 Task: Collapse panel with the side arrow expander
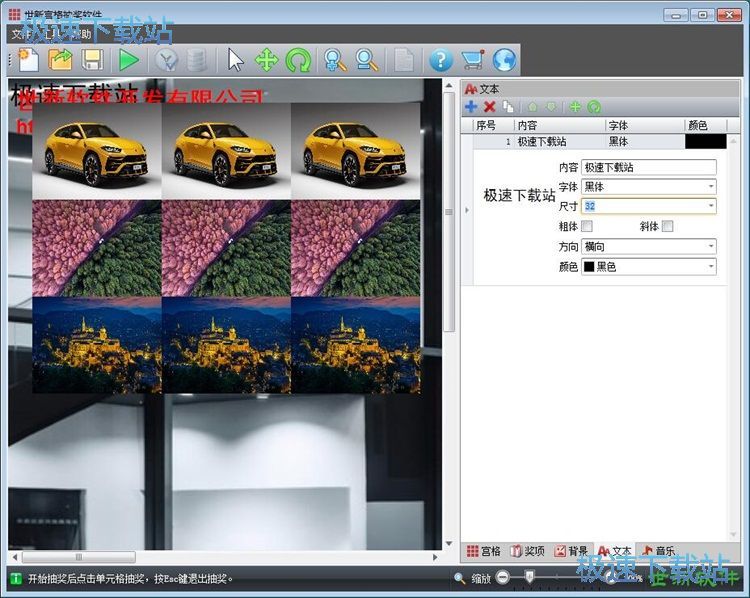click(x=467, y=210)
